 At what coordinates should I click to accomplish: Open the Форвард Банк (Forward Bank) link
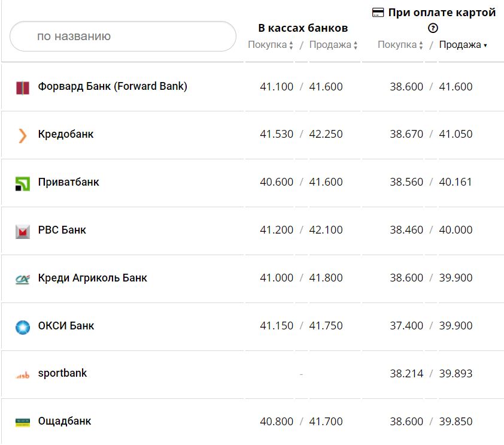pyautogui.click(x=113, y=86)
